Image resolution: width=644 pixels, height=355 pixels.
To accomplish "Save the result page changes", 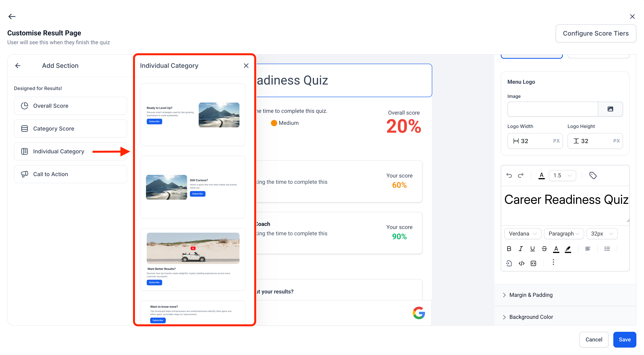I will (625, 339).
